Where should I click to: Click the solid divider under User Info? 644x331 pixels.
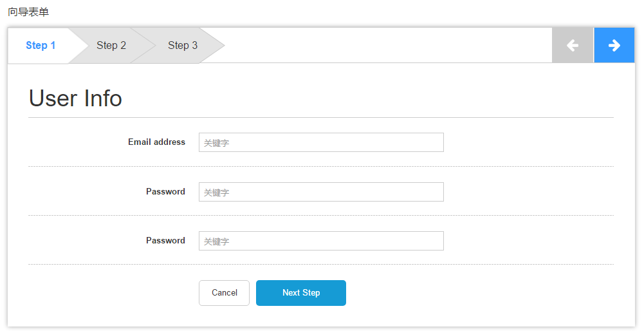[320, 118]
